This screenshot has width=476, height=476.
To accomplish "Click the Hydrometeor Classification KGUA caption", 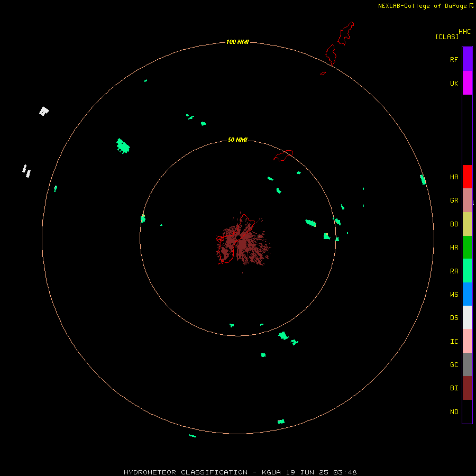I will [x=240, y=472].
